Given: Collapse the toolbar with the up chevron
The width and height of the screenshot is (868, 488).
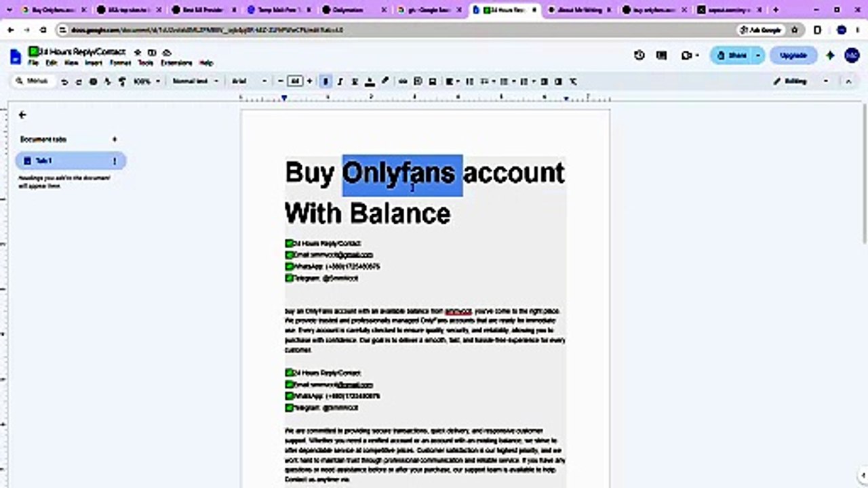Looking at the screenshot, I should (848, 81).
